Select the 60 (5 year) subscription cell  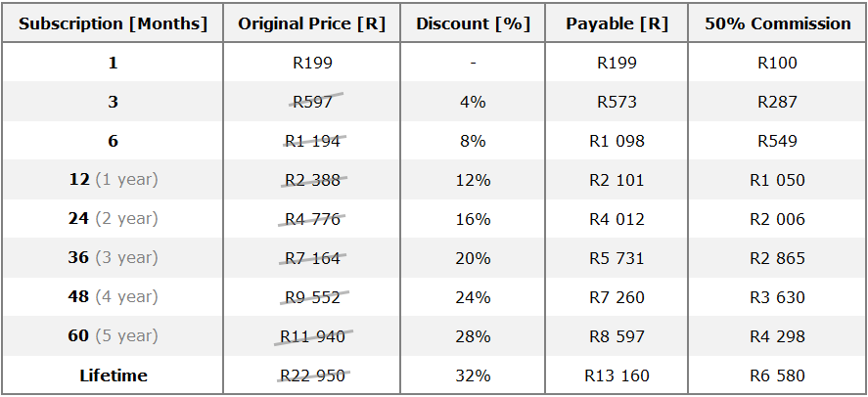(113, 336)
